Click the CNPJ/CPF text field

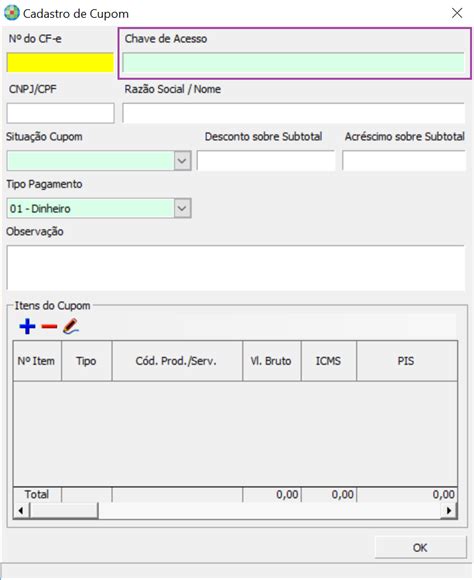tap(60, 113)
